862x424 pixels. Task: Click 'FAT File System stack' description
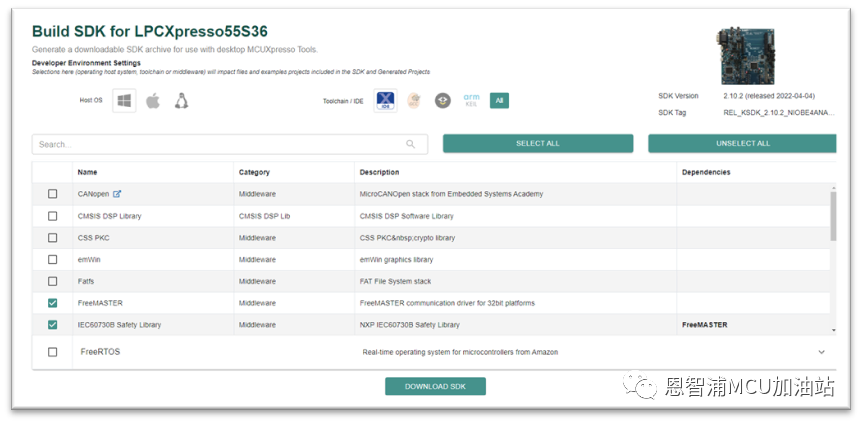395,281
